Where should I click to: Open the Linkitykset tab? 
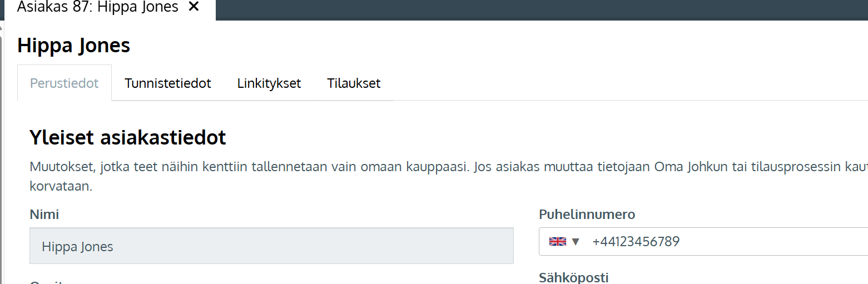[x=269, y=83]
